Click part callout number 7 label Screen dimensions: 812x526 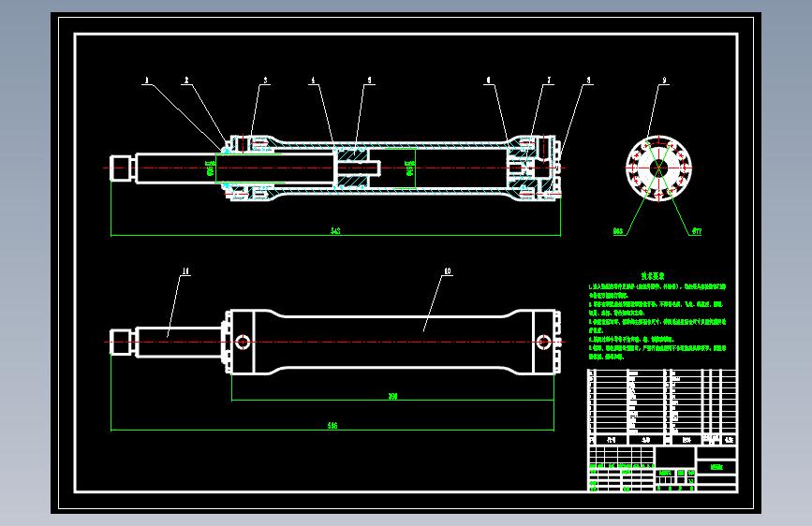click(x=550, y=80)
